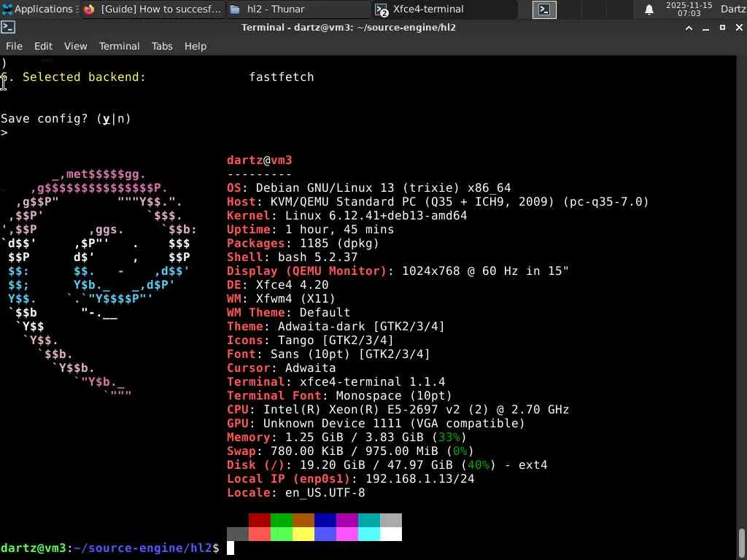Click the bright cyan color block

click(x=368, y=534)
